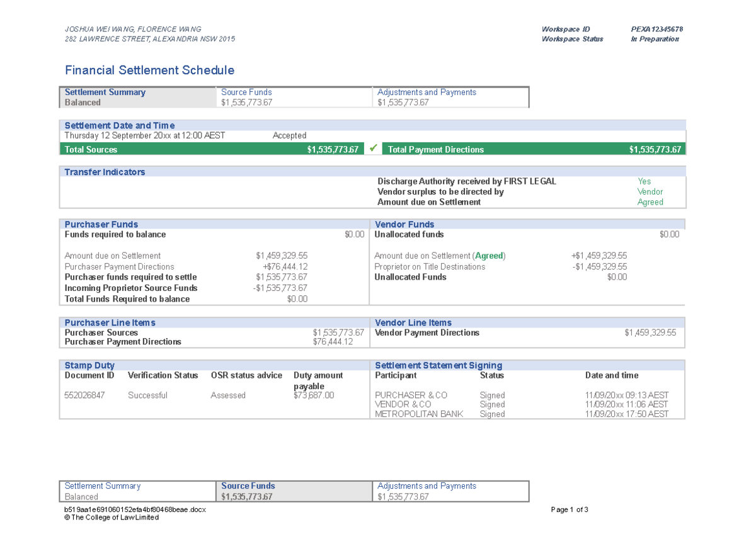Select document ID 552026847

[83, 395]
